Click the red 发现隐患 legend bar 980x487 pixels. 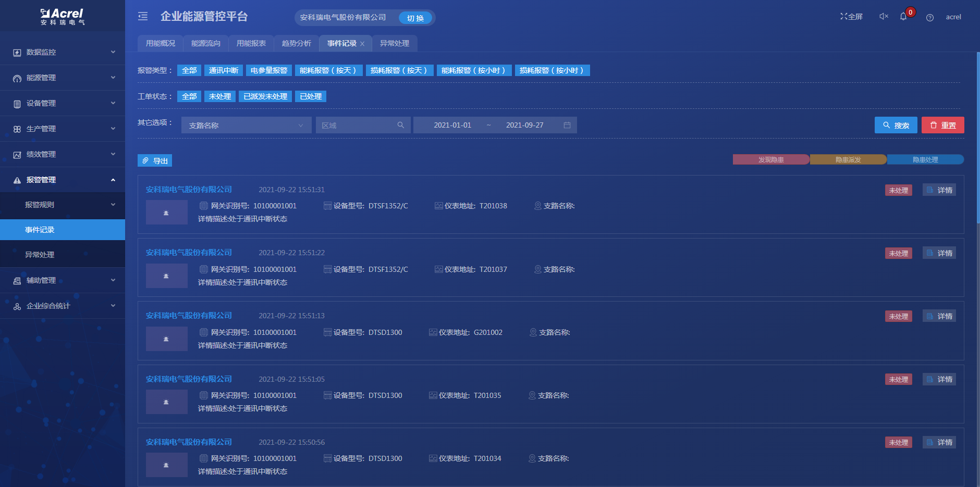tap(771, 159)
